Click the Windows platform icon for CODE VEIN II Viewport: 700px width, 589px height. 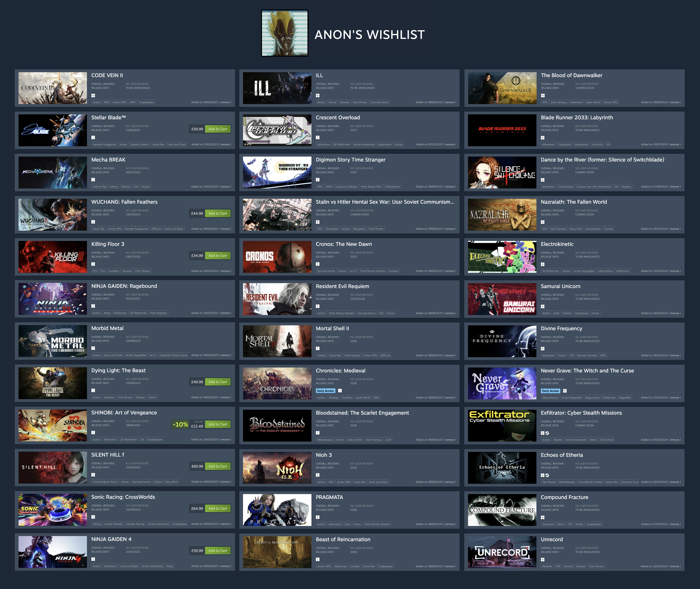pos(93,95)
